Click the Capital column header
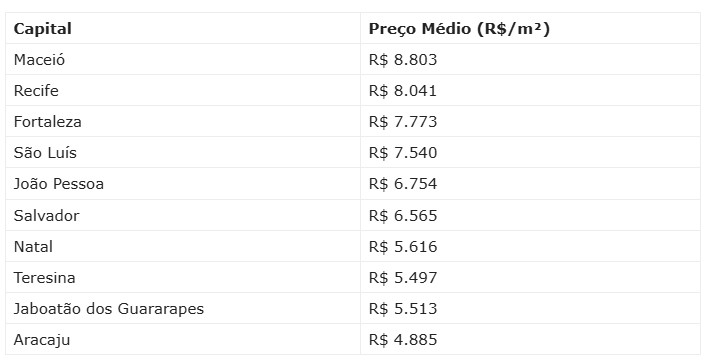The height and width of the screenshot is (362, 708). (43, 29)
